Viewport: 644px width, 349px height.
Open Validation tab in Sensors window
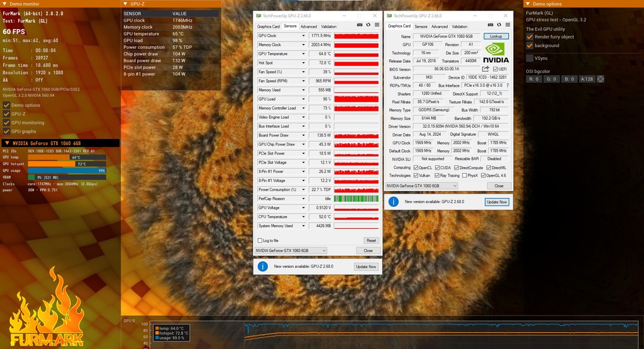pos(328,26)
